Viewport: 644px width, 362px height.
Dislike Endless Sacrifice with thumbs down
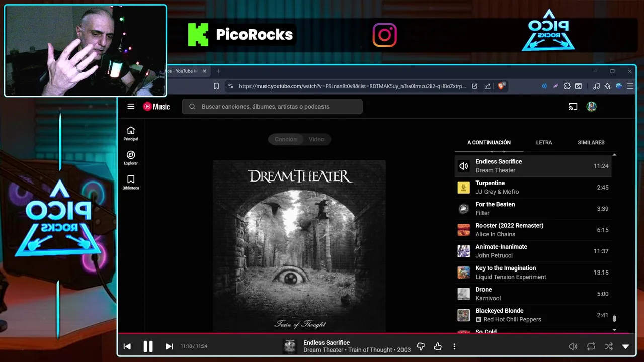click(421, 346)
